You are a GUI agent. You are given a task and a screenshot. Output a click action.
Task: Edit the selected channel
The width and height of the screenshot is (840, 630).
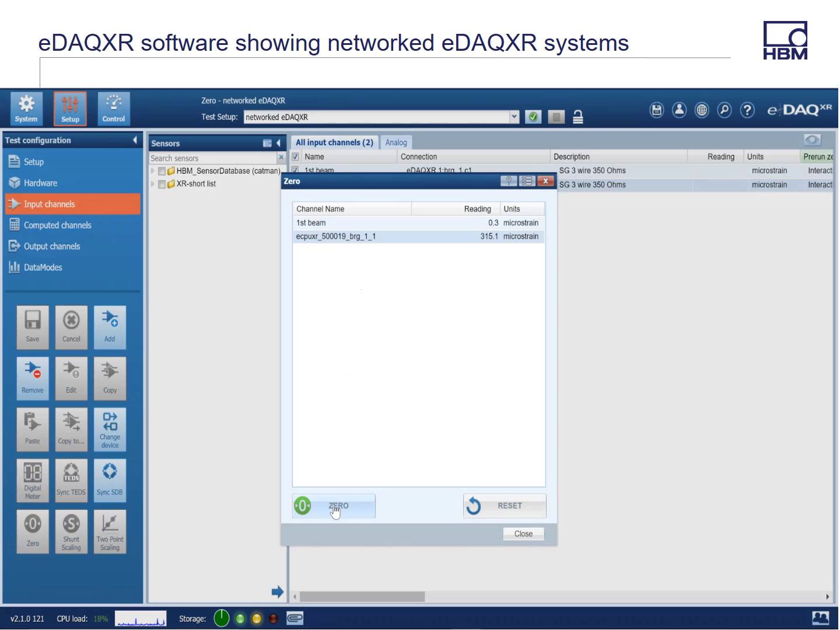click(x=71, y=378)
